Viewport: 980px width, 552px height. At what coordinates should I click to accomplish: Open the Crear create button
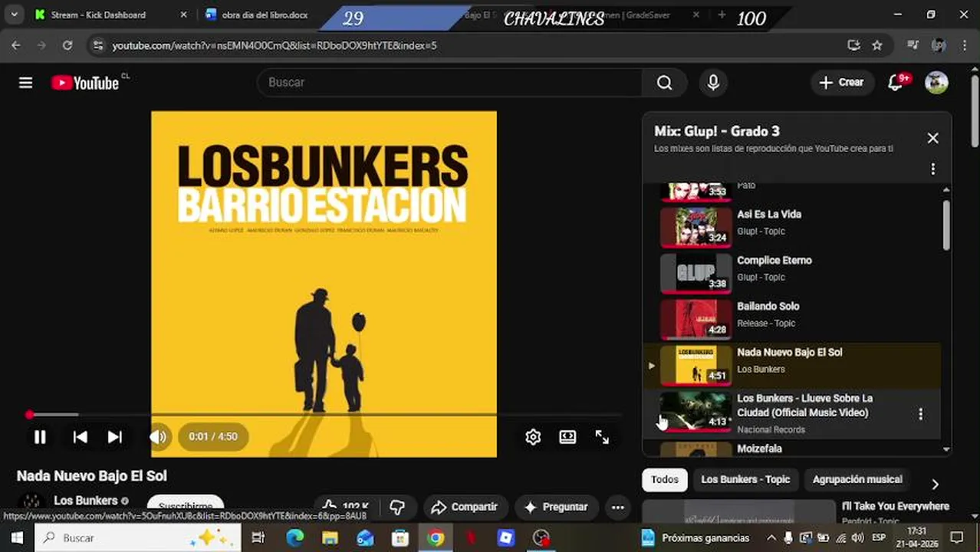[x=841, y=82]
